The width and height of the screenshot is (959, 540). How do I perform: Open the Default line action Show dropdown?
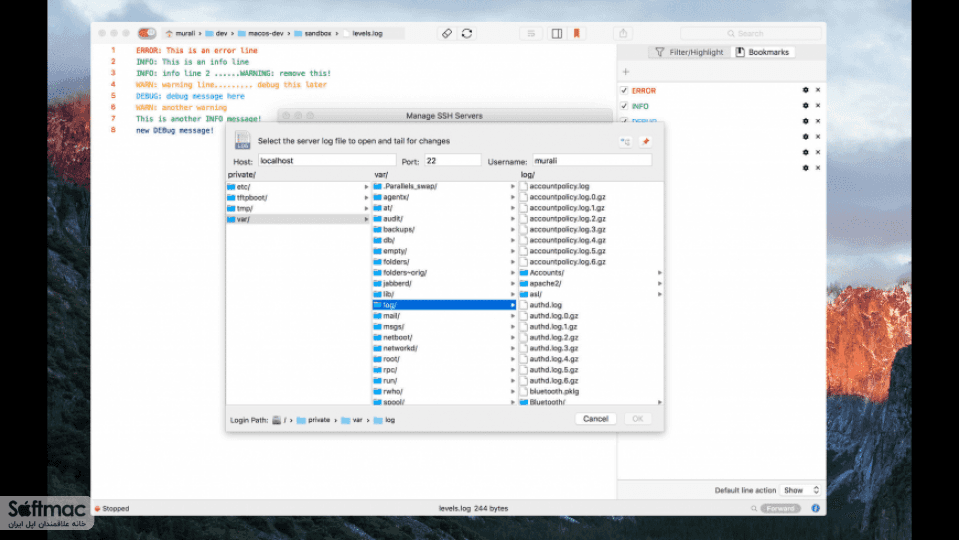(x=801, y=490)
